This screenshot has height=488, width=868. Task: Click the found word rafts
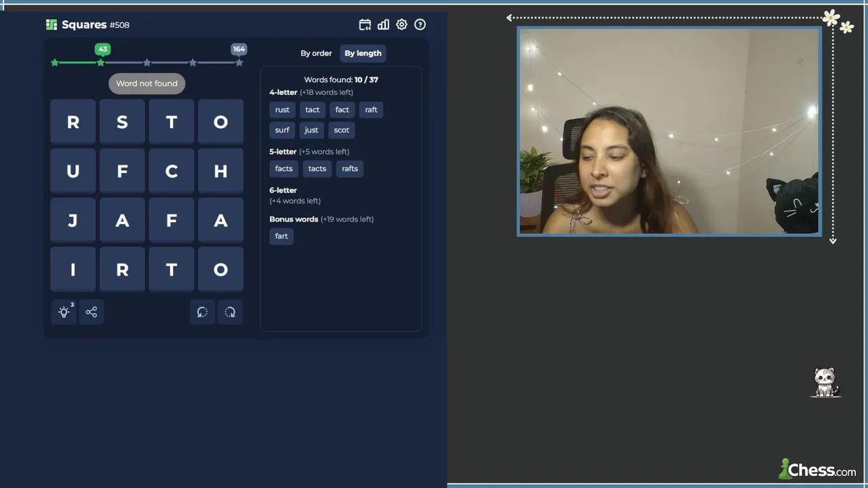click(350, 169)
